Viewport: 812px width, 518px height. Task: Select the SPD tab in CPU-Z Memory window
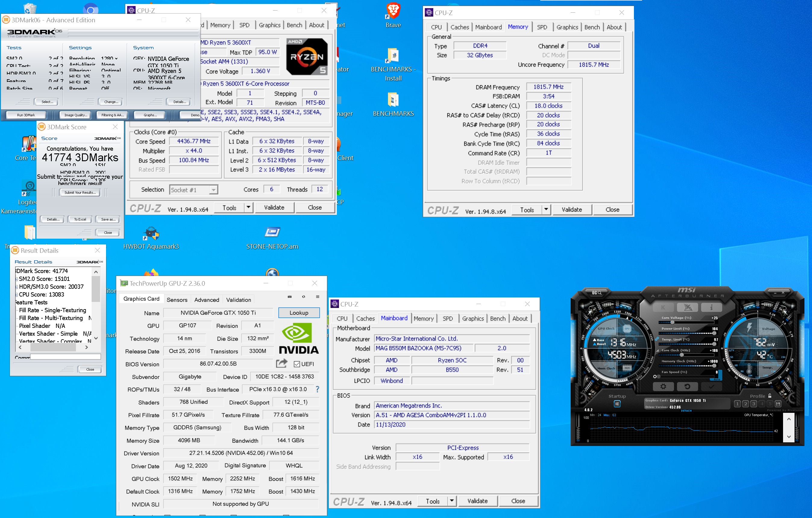(x=542, y=27)
